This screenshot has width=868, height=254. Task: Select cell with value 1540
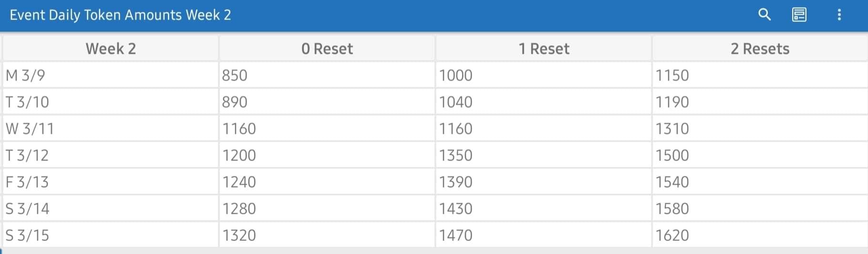click(x=760, y=182)
